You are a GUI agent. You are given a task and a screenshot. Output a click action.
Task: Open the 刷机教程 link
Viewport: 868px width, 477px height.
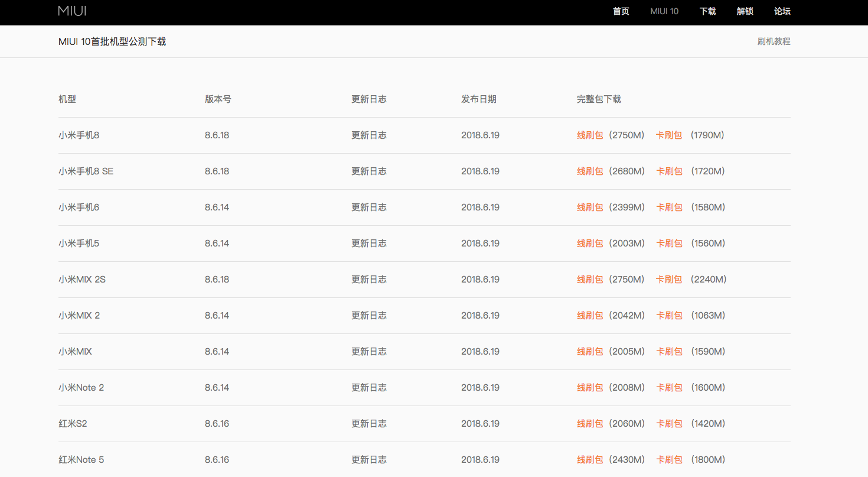pyautogui.click(x=774, y=41)
